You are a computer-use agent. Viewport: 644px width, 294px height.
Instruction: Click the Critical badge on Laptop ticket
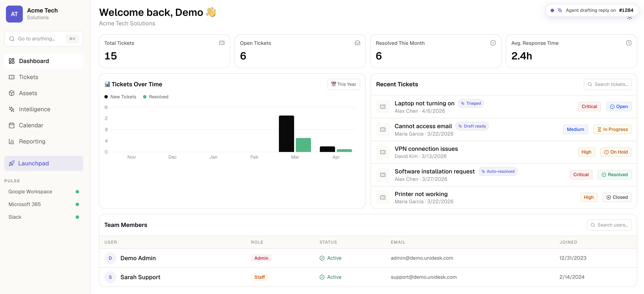[x=589, y=107]
